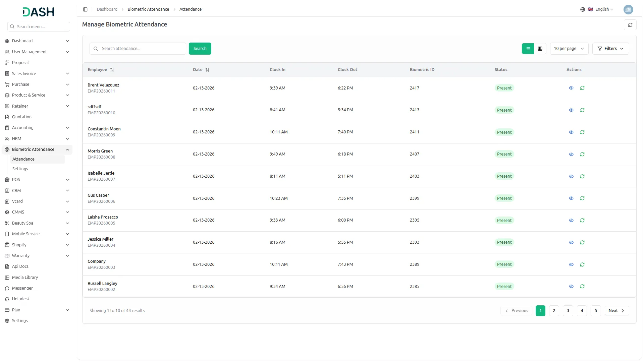The height and width of the screenshot is (362, 644).
Task: Click the green Search button
Action: 200,49
